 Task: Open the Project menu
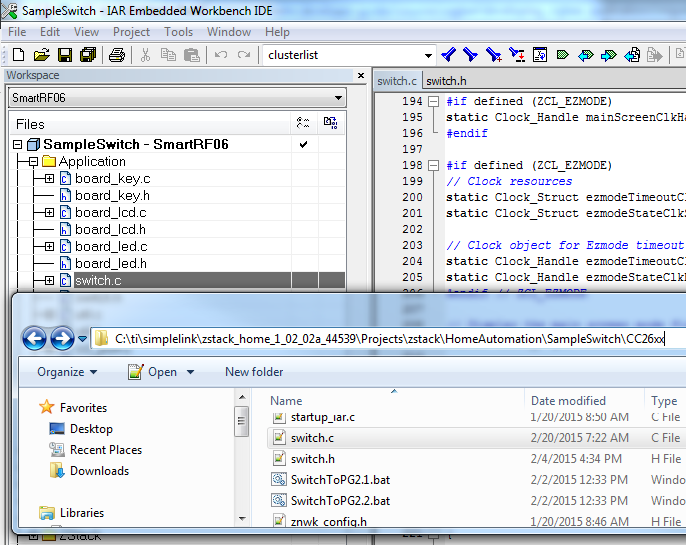coord(131,32)
